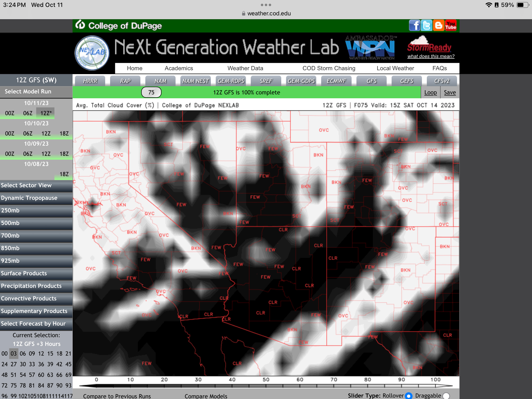The height and width of the screenshot is (399, 532).
Task: Click the cloud cover color scale bar
Action: (x=266, y=385)
